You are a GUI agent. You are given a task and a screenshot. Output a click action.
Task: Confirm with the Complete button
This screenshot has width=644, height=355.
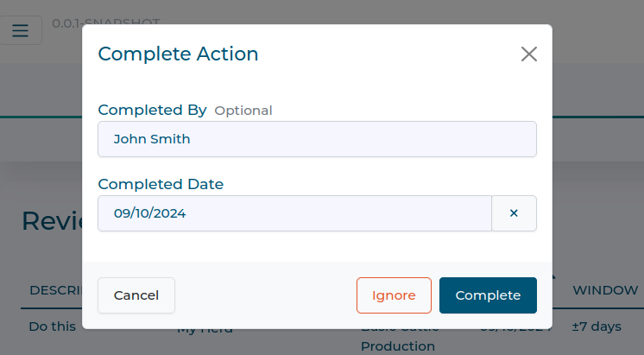(488, 295)
